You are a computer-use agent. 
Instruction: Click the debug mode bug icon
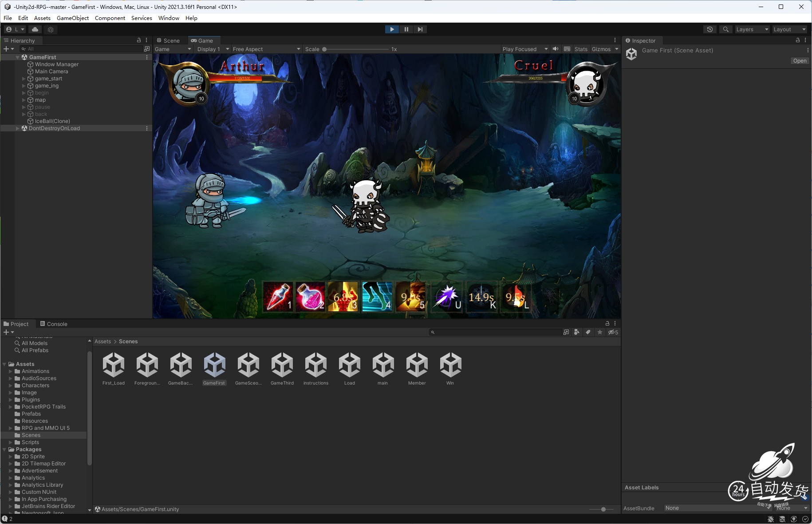pos(771,519)
